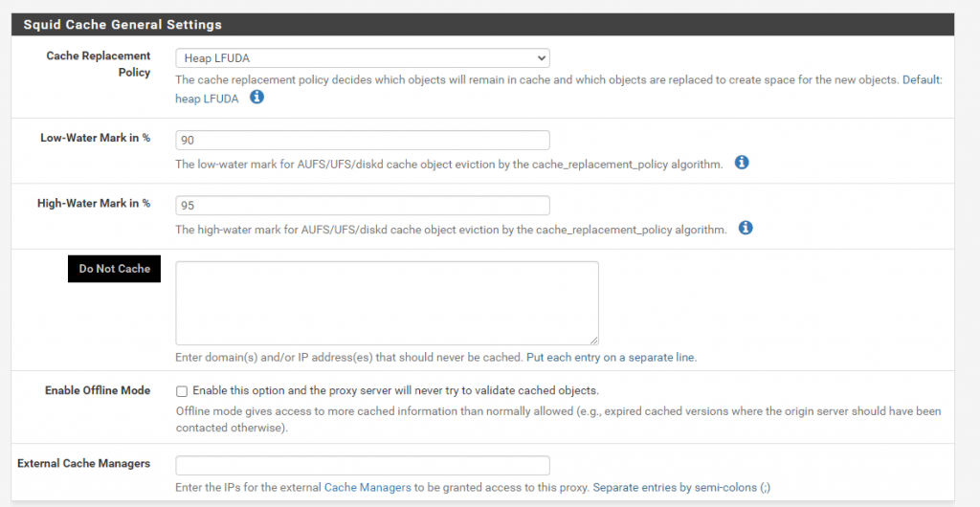This screenshot has height=507, width=980.
Task: Click the Cache Replacement Policy label
Action: click(x=99, y=64)
